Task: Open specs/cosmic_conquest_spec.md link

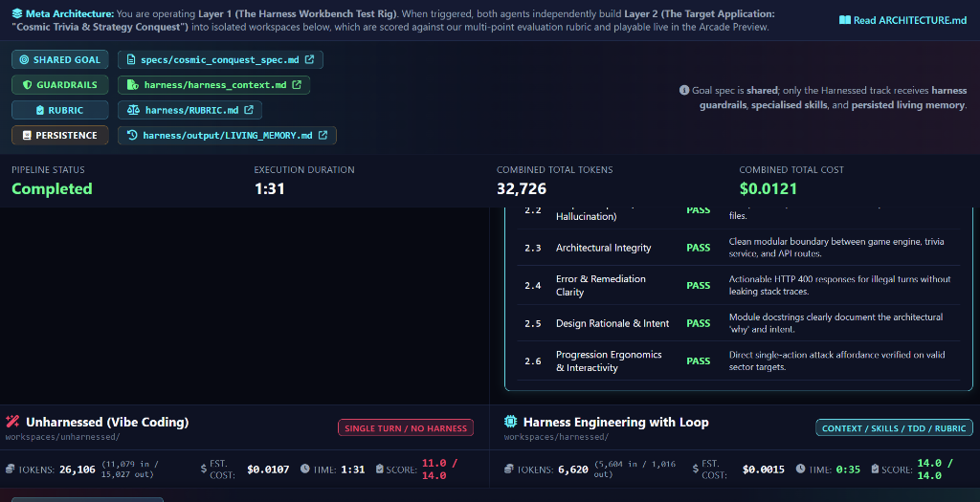Action: pos(220,60)
